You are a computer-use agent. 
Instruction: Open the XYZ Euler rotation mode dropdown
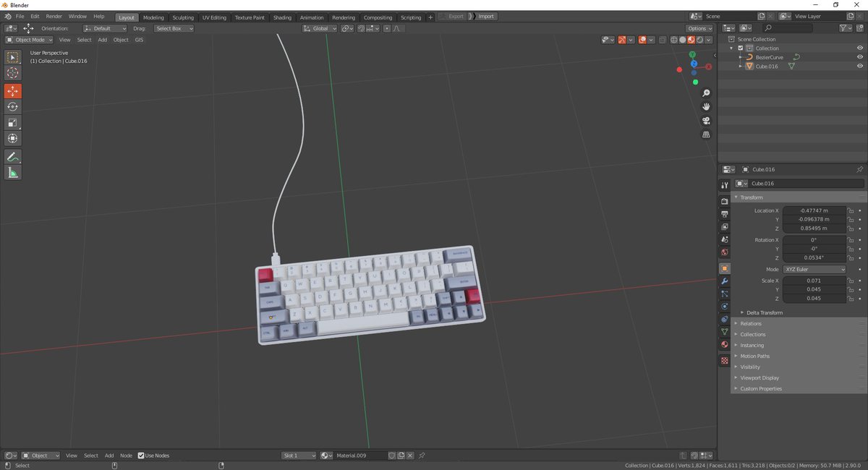point(814,268)
